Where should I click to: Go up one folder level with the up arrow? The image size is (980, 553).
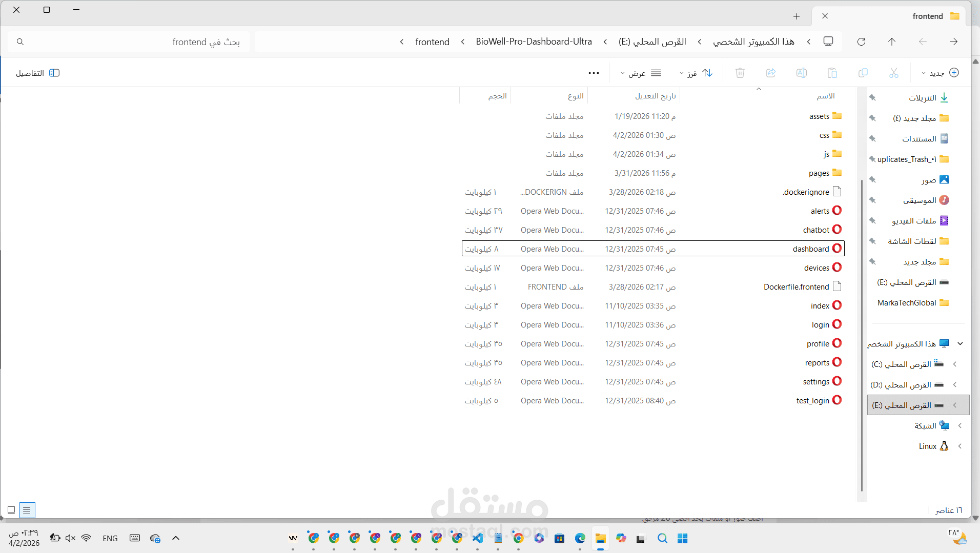coord(891,42)
